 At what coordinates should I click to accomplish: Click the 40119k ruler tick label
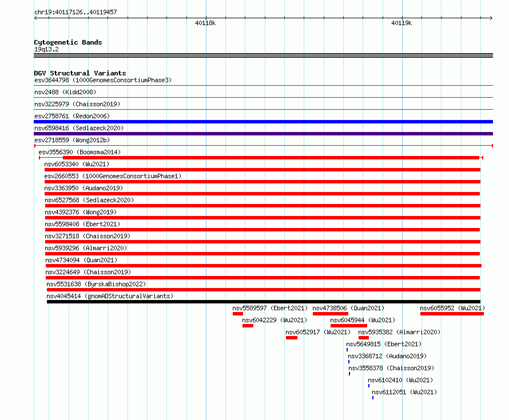pos(401,23)
